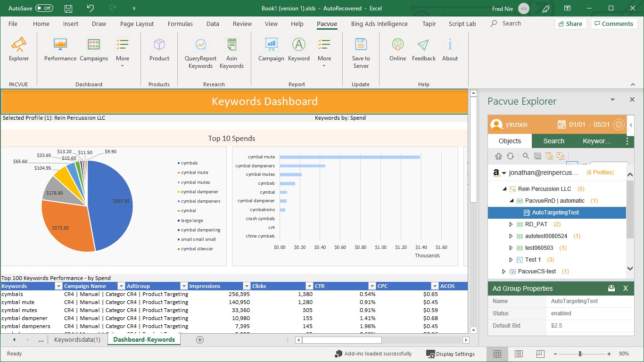Screen dimensions: 644x362
Task: Customize the Quick Access Toolbar
Action: click(134, 8)
